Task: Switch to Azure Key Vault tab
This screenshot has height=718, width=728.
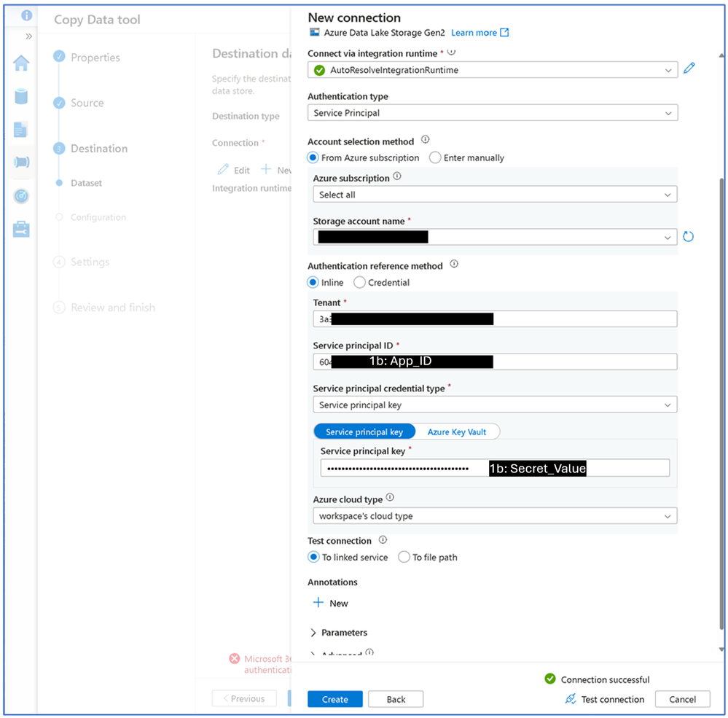Action: tap(457, 432)
